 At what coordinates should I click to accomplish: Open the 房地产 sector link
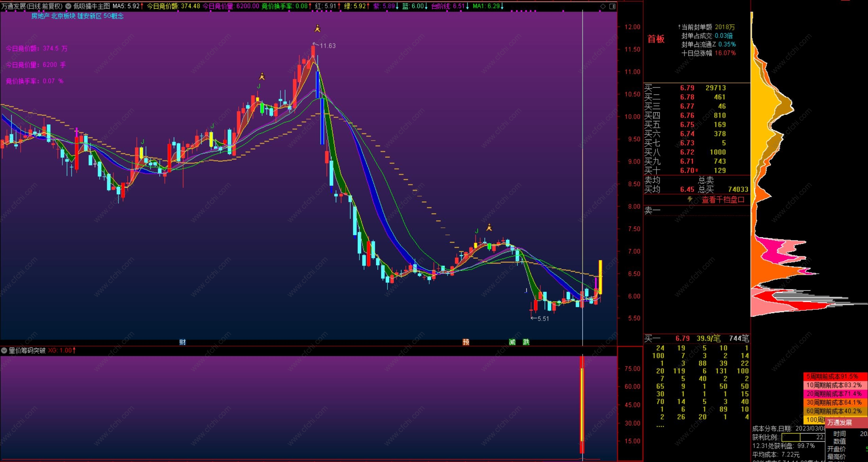click(40, 16)
